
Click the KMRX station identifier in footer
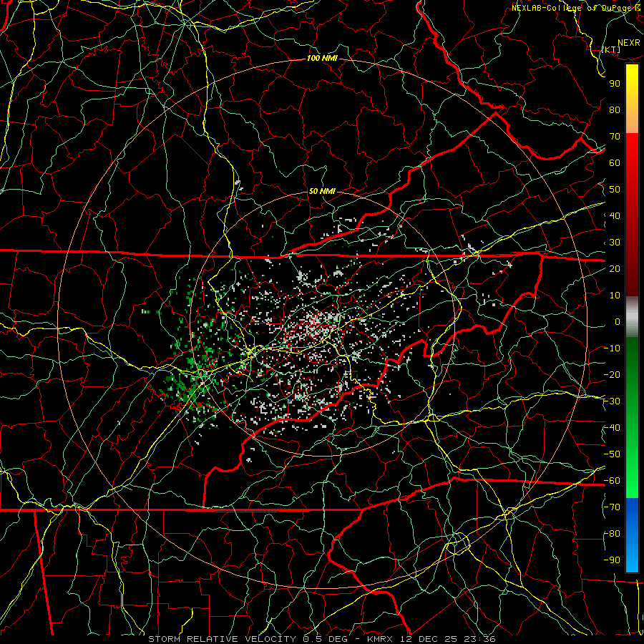(x=380, y=639)
